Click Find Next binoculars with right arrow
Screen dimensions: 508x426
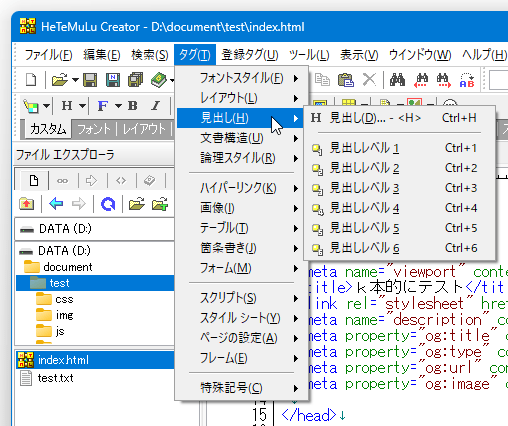pyautogui.click(x=443, y=80)
